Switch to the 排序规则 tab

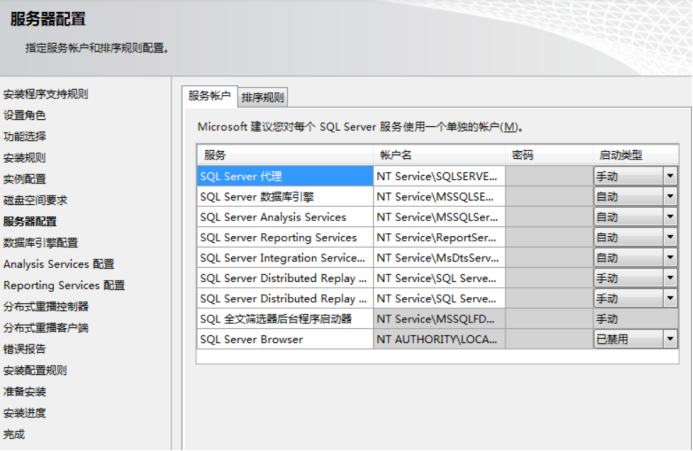pyautogui.click(x=263, y=97)
